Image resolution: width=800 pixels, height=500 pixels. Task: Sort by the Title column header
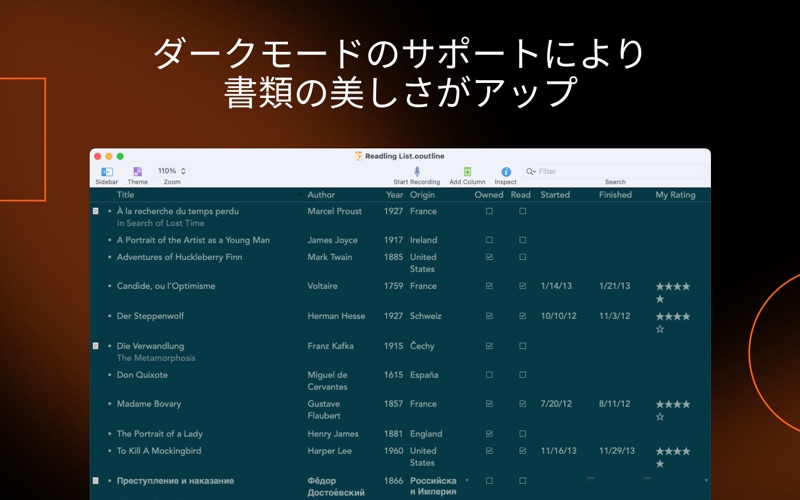click(x=125, y=195)
